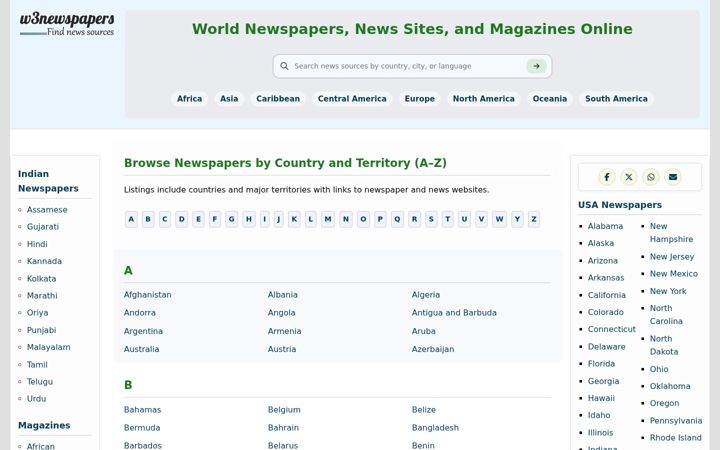Open the North America region tab
The width and height of the screenshot is (720, 450).
tap(484, 99)
